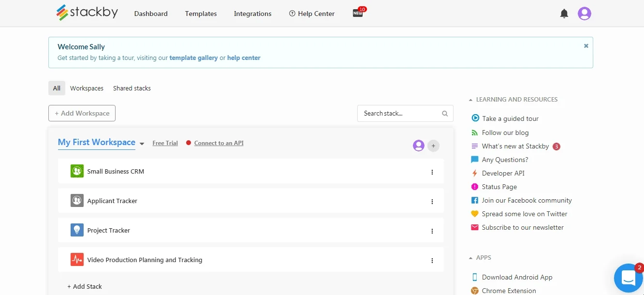Collapse the Apps section
The image size is (644, 295).
[471, 258]
